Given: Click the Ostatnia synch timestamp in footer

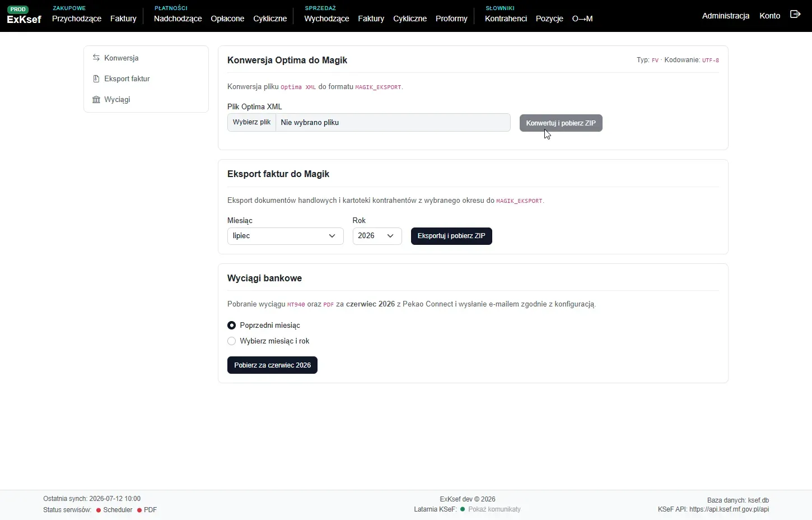Looking at the screenshot, I should tap(92, 499).
